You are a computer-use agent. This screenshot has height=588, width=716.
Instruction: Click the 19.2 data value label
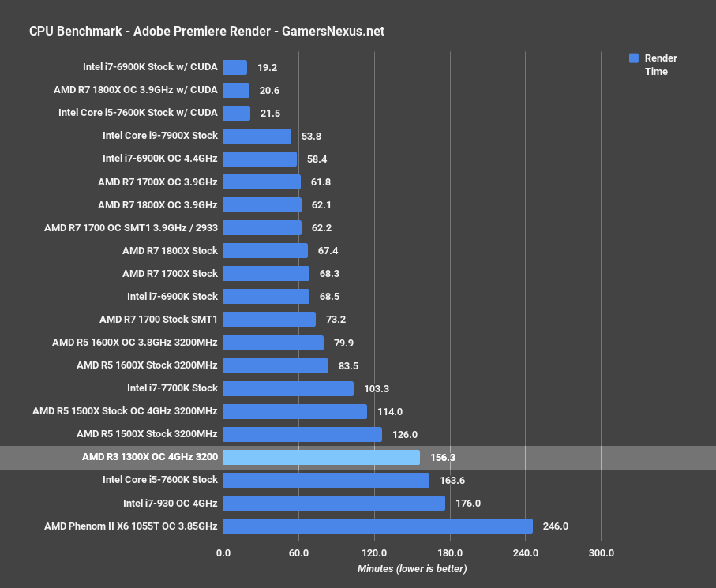269,68
